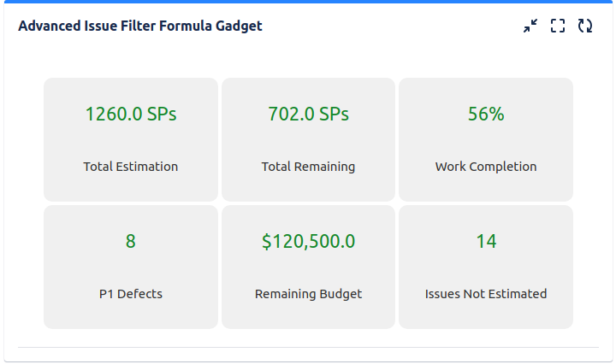Click the Total Estimation label
This screenshot has height=364, width=616.
(131, 167)
